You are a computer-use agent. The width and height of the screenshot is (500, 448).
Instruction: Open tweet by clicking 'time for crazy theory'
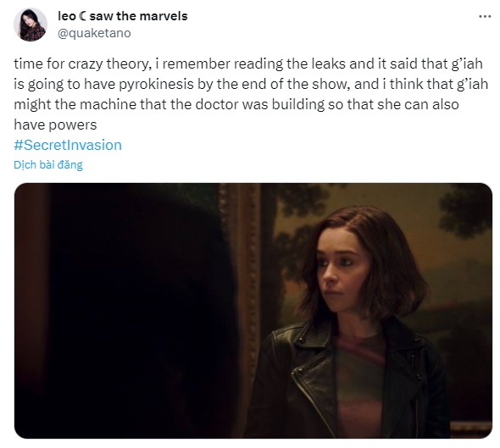(81, 64)
